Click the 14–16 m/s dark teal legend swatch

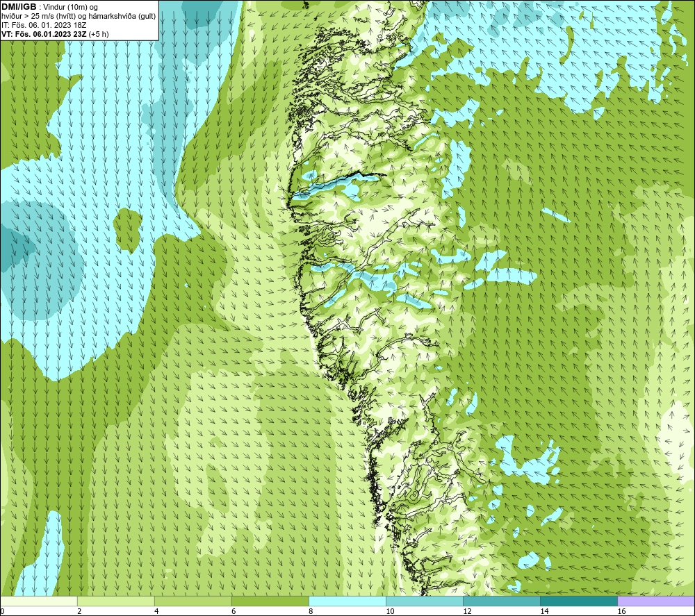click(579, 601)
